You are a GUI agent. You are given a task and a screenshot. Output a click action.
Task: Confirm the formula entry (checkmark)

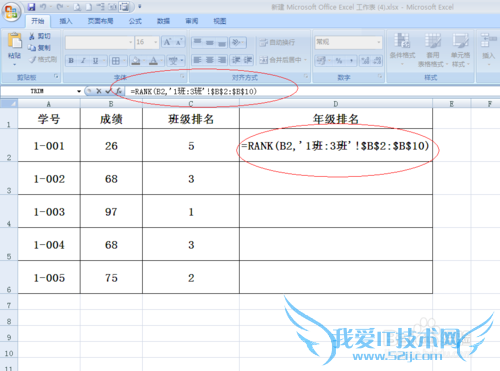click(x=108, y=91)
